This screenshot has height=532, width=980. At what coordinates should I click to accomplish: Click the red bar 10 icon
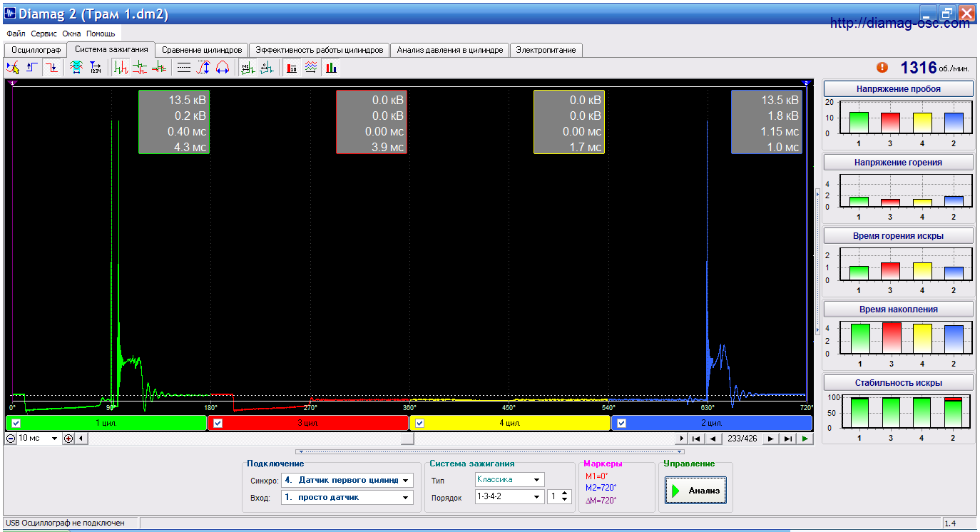[x=292, y=68]
